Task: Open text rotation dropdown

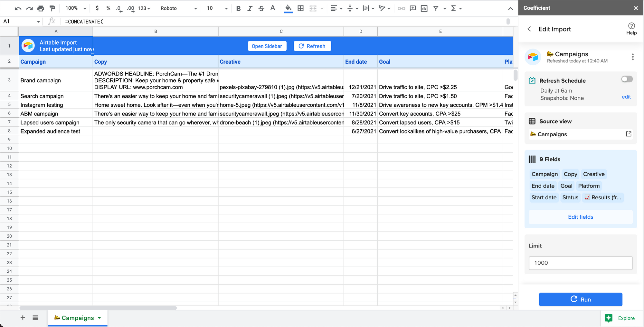Action: pos(384,8)
